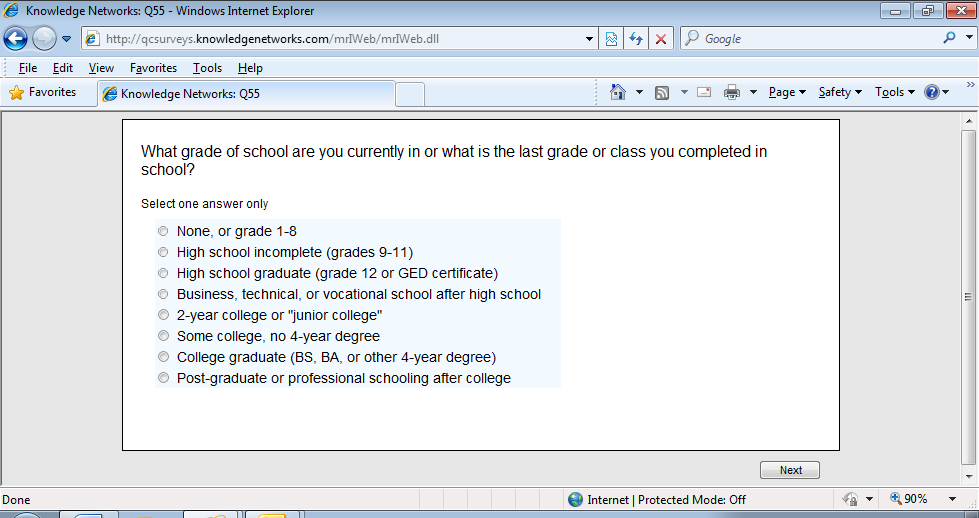
Task: Expand the Print options dropdown arrow
Action: [753, 92]
